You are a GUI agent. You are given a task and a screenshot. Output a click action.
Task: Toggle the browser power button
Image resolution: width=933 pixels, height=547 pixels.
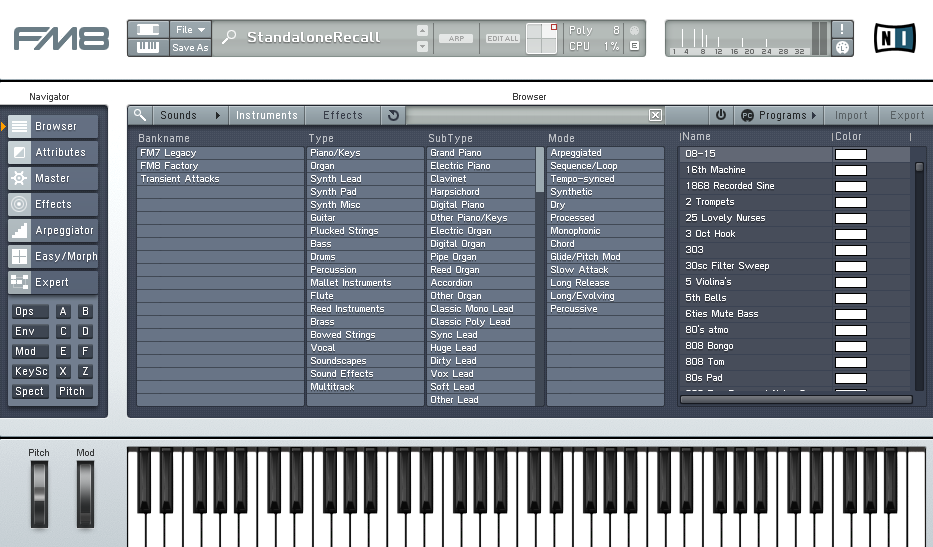click(x=720, y=115)
